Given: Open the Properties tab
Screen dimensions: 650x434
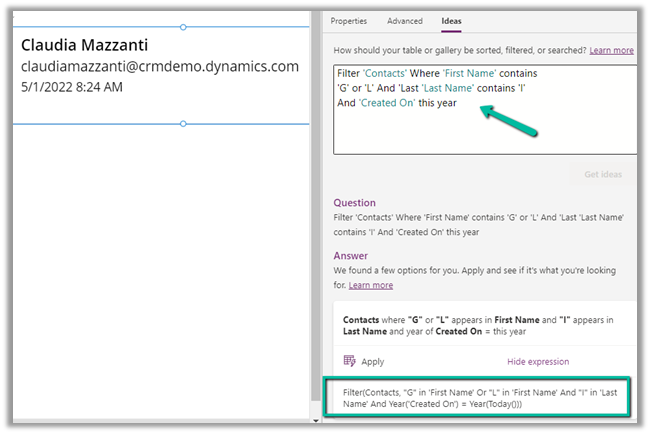Looking at the screenshot, I should [349, 21].
